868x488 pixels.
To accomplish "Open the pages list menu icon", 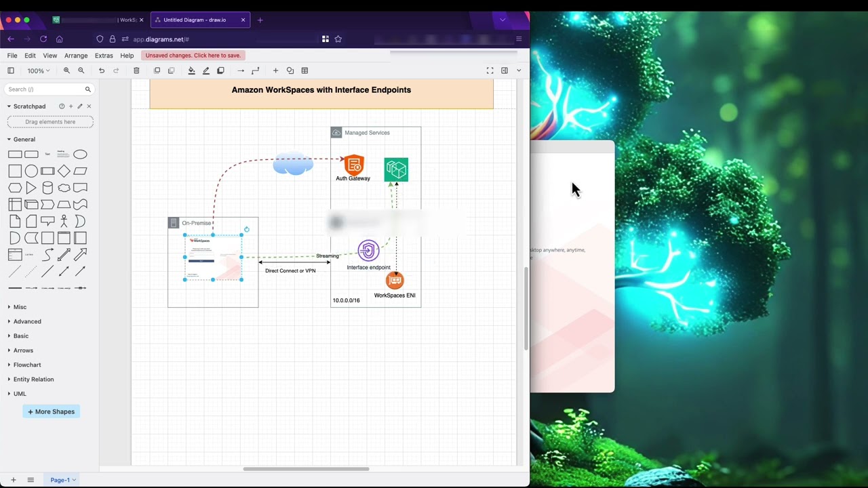I will point(31,480).
